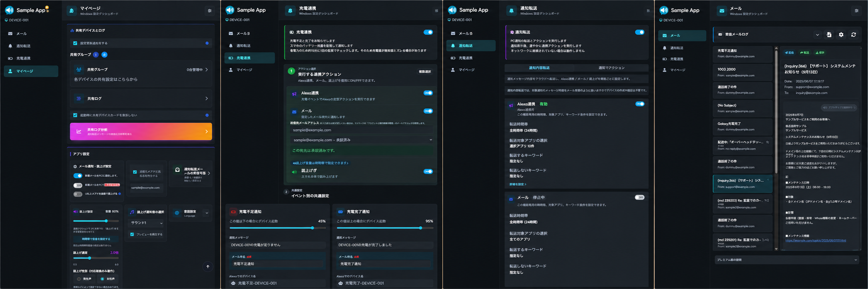Adjust the 読上げ音量 80% slider

pyautogui.click(x=96, y=221)
